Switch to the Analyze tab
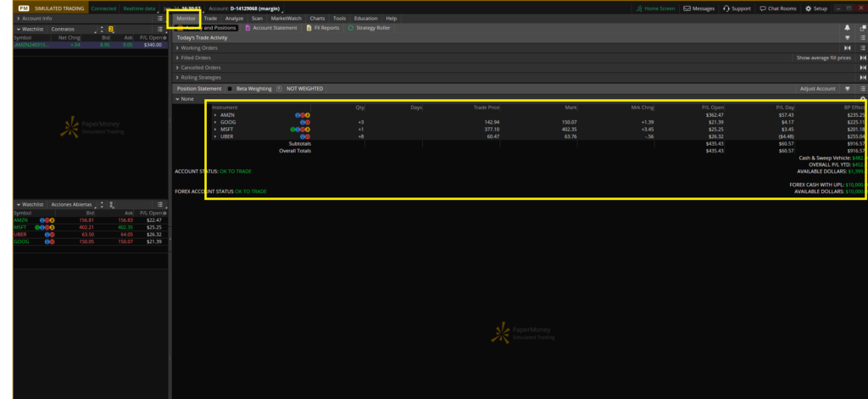The height and width of the screenshot is (399, 868). coord(234,19)
